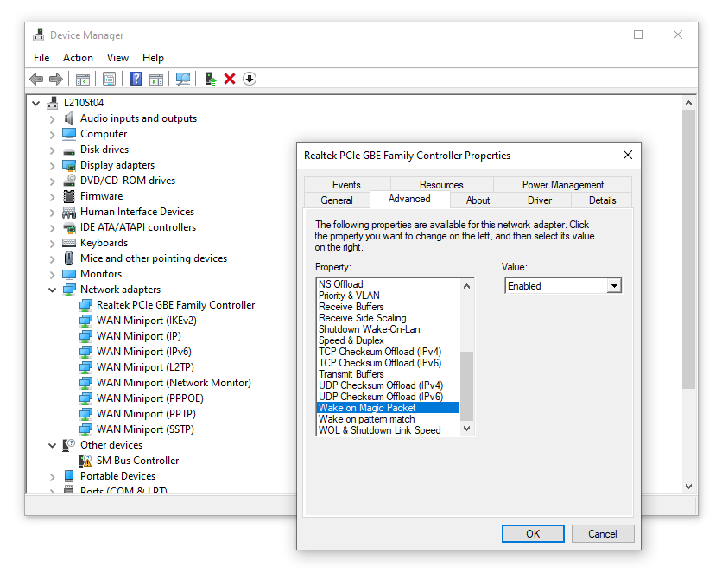Select the Disk drives icon
The width and height of the screenshot is (728, 579).
69,150
